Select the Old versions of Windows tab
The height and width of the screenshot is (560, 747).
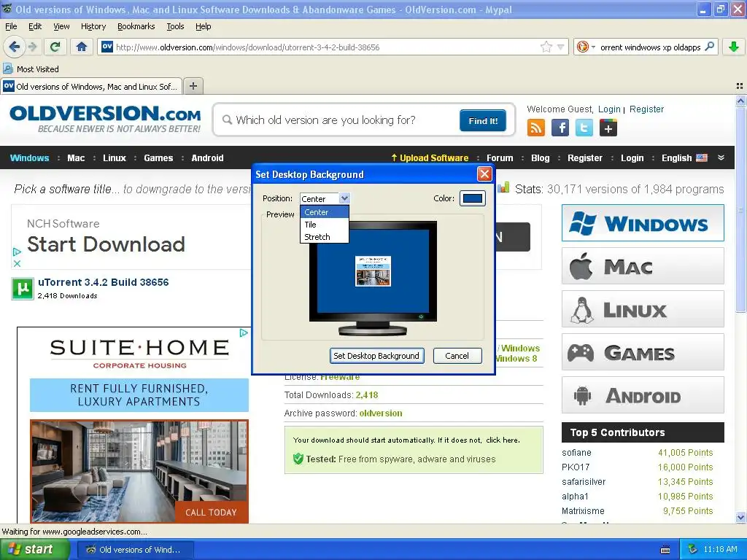pyautogui.click(x=91, y=86)
